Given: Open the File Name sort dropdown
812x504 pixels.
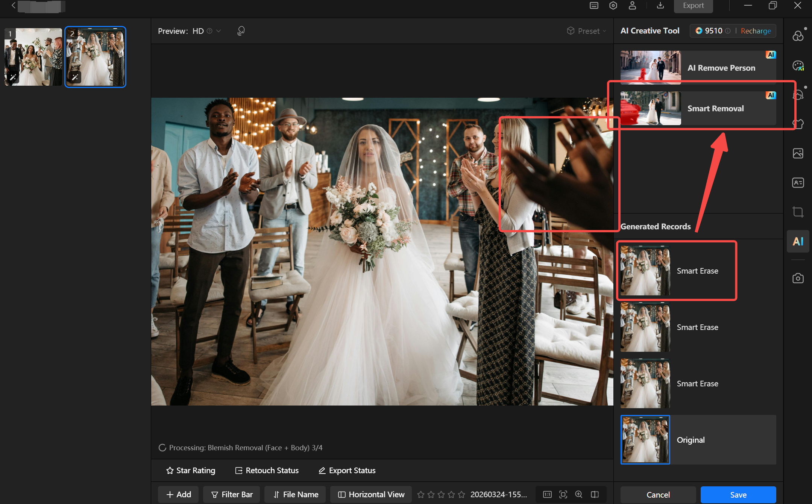Looking at the screenshot, I should click(x=296, y=494).
